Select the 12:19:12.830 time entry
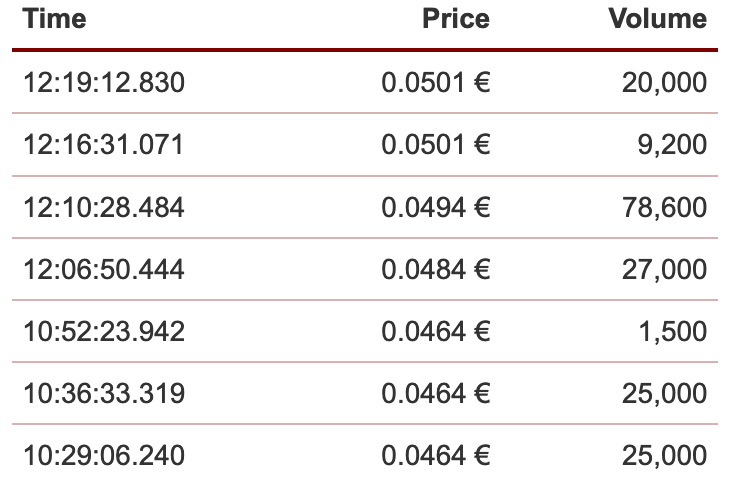 point(104,83)
